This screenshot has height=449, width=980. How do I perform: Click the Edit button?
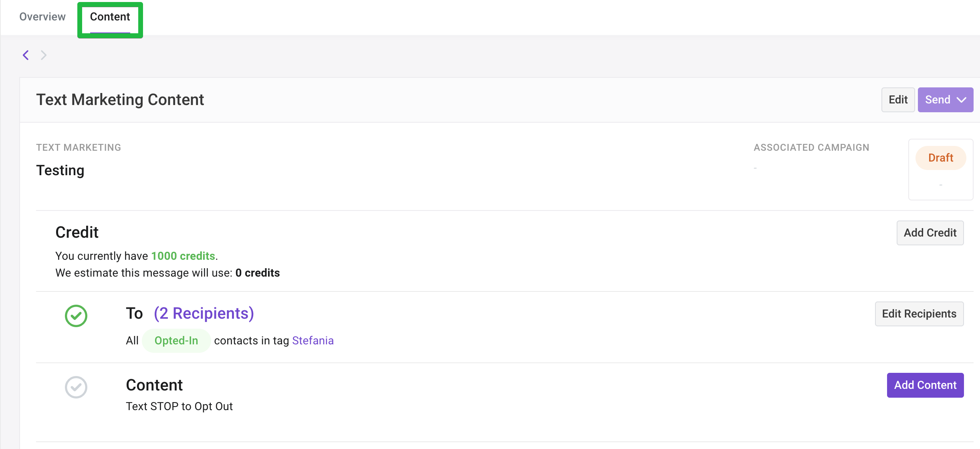(x=898, y=100)
